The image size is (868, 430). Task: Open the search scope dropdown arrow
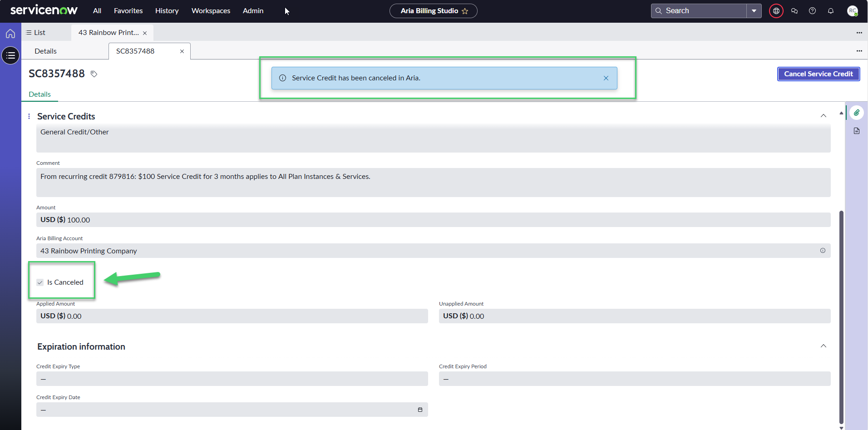pos(754,11)
